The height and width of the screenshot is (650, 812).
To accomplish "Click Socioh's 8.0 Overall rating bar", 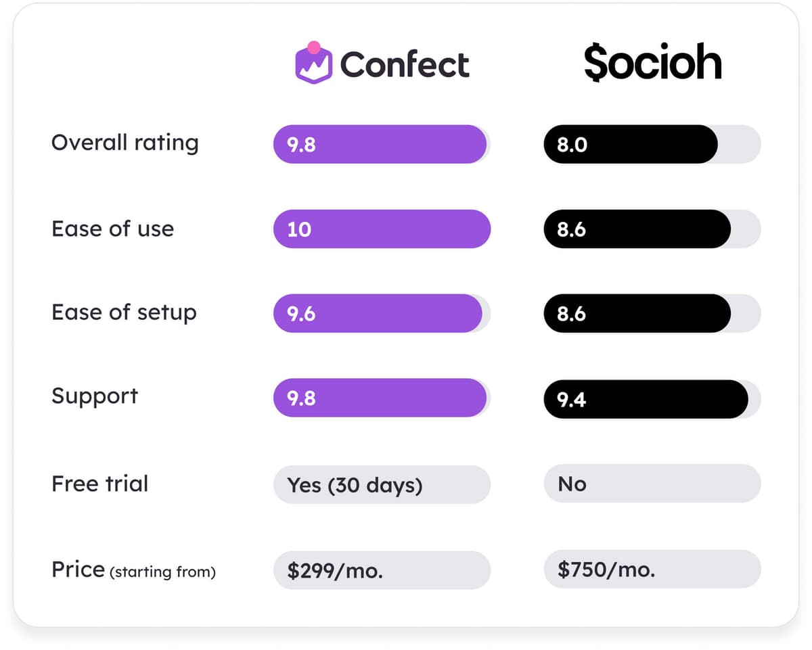I will pyautogui.click(x=630, y=144).
